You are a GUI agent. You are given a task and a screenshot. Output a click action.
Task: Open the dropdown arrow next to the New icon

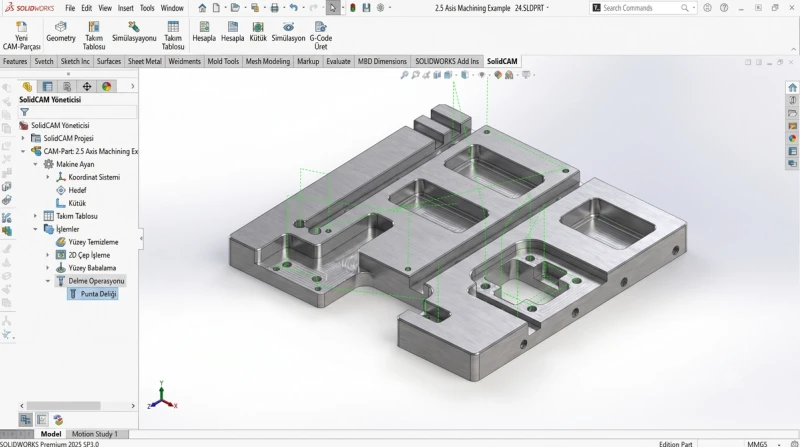pyautogui.click(x=225, y=8)
